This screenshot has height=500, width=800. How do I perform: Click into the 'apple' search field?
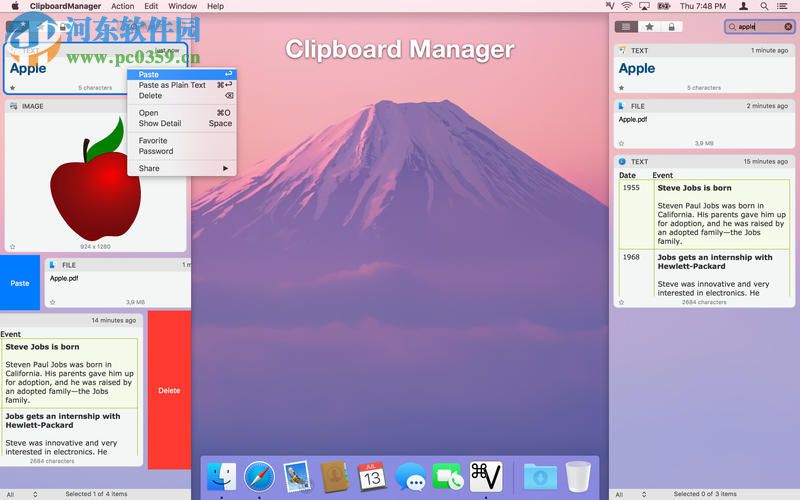(760, 27)
